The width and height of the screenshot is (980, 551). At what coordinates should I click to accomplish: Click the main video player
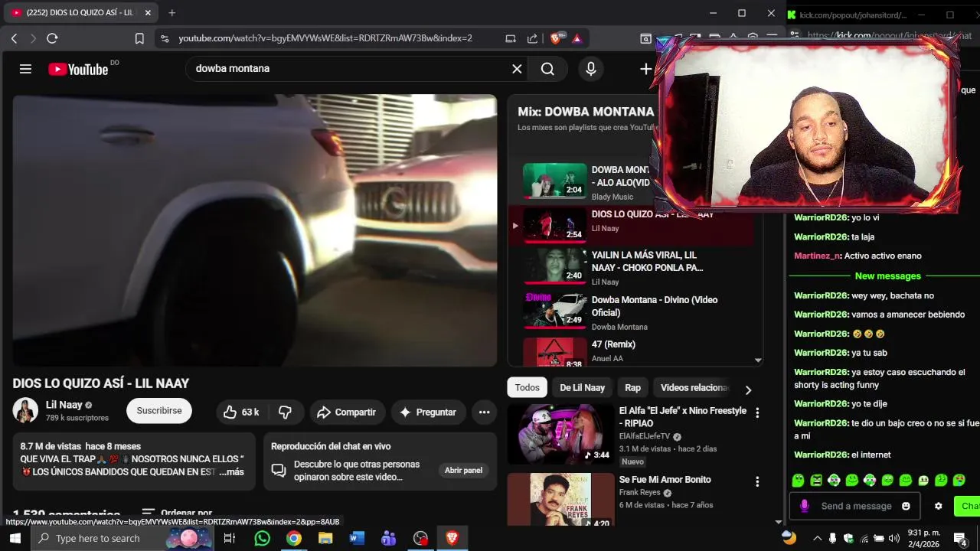coord(255,230)
